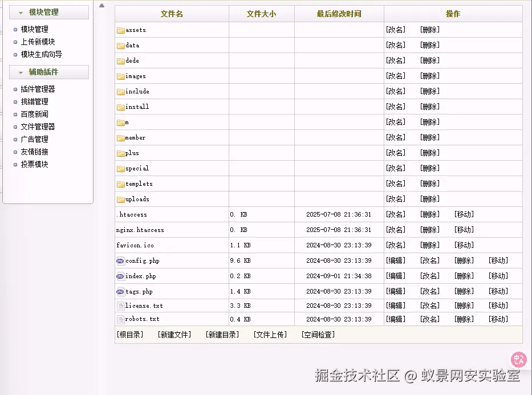Screen dimensions: 532x395
Task: Open 百度新闻 menu item
Action: point(35,114)
